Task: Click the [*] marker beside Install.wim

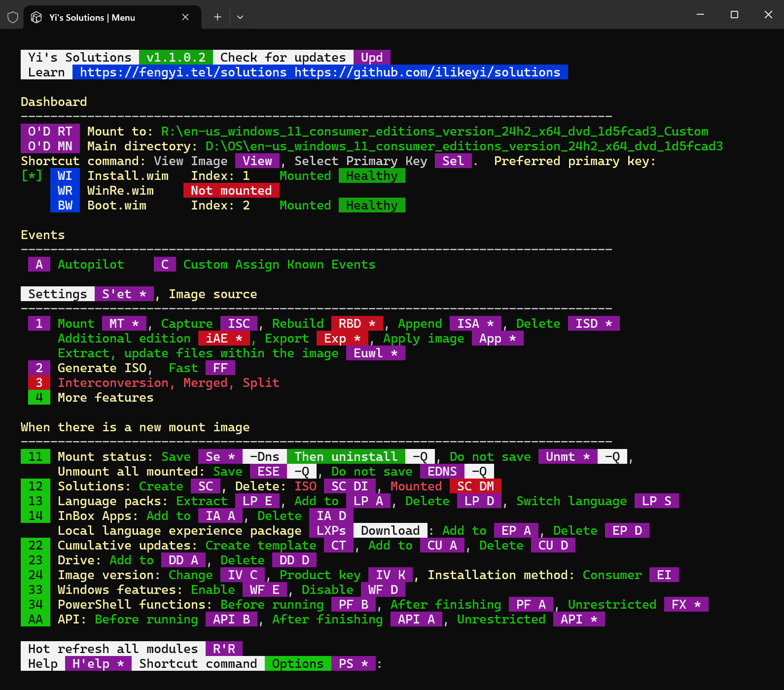Action: 32,176
